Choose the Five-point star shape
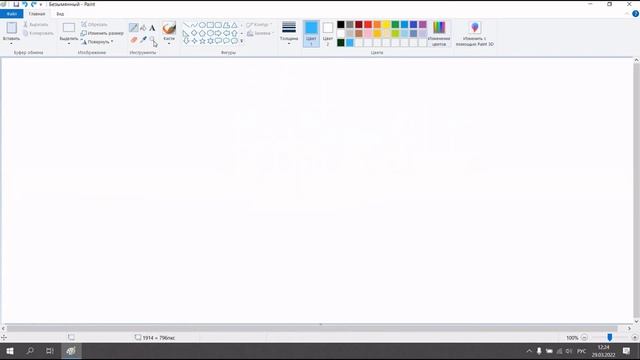 [x=202, y=41]
